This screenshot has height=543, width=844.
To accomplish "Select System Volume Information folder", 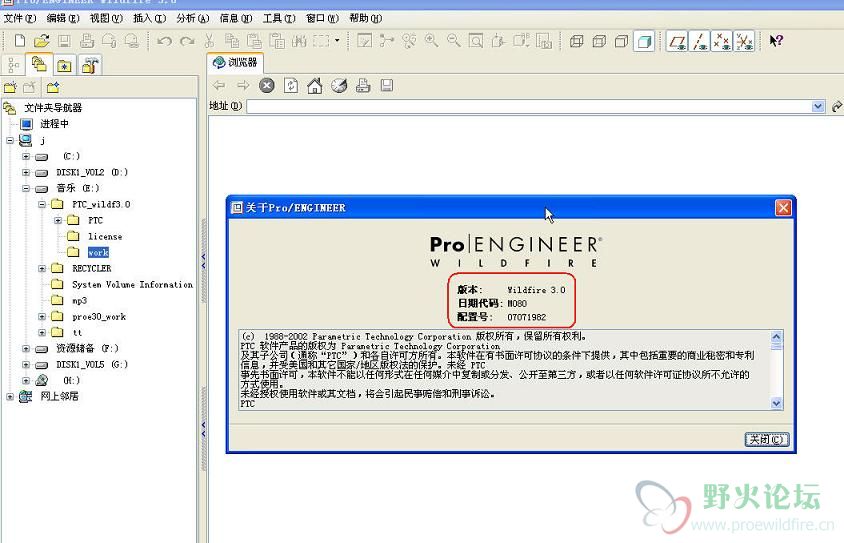I will coord(132,284).
